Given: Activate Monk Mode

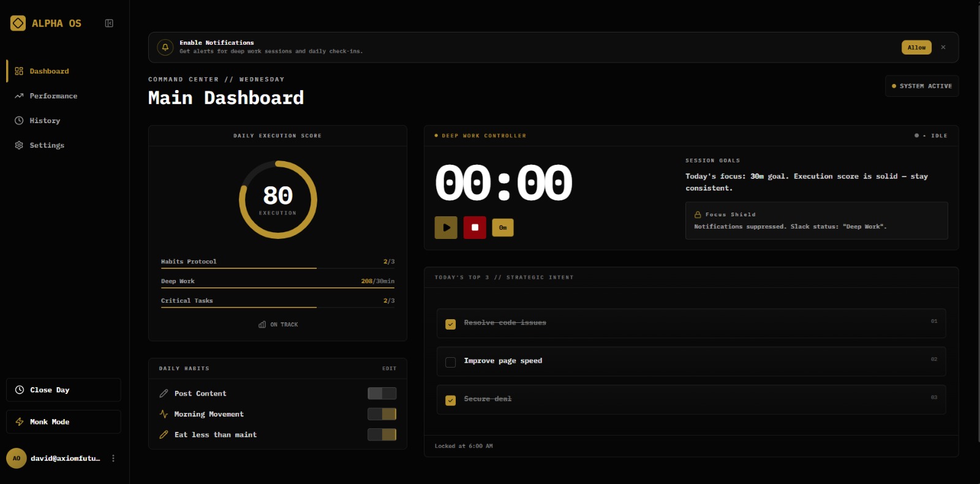Looking at the screenshot, I should tap(64, 422).
